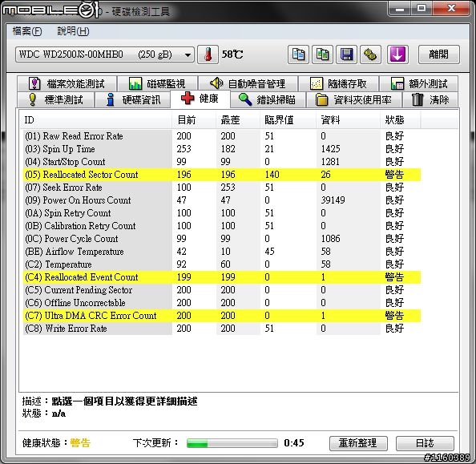Switch to the 額外測試 tab
Image resolution: width=476 pixels, height=464 pixels.
coord(419,83)
